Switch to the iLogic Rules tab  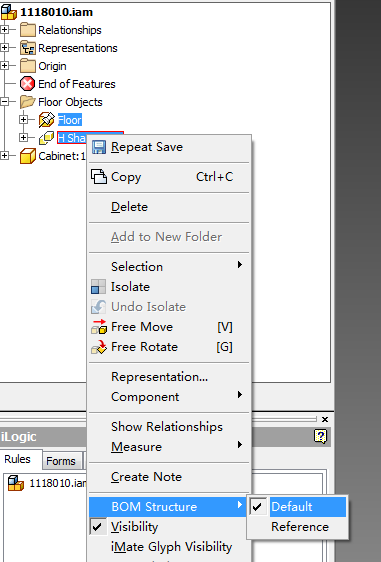pos(18,459)
